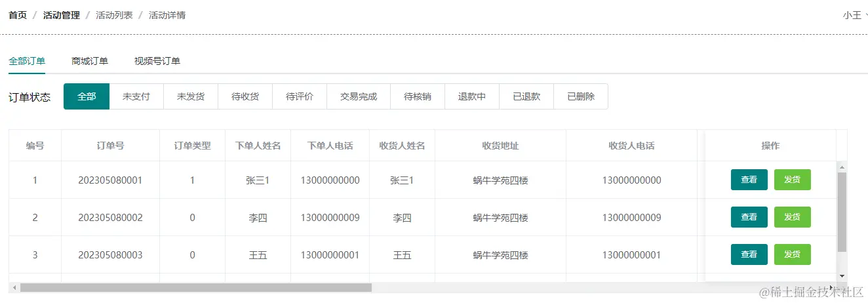Filter orders by 待收货 status

(245, 96)
